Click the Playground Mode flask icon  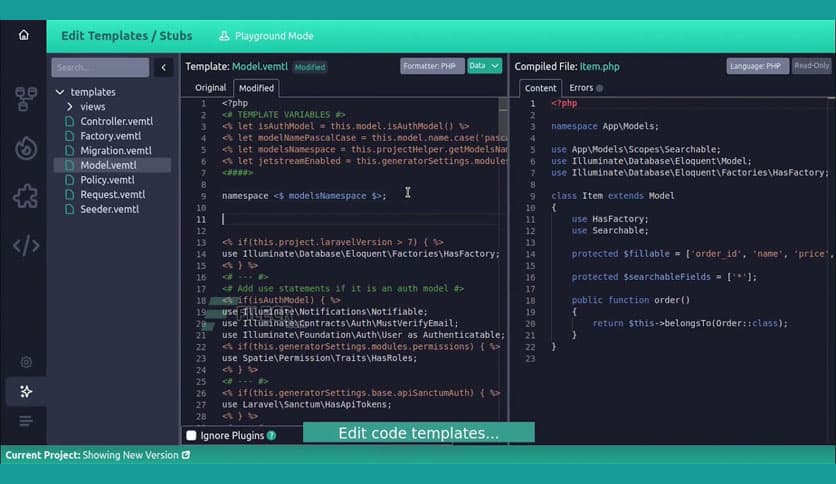pyautogui.click(x=224, y=36)
